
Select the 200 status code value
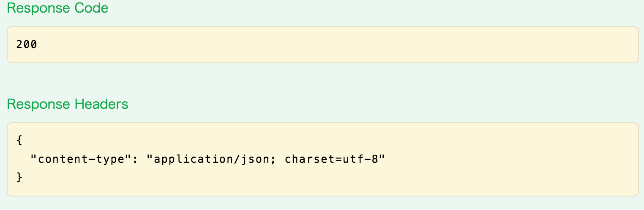pyautogui.click(x=27, y=44)
